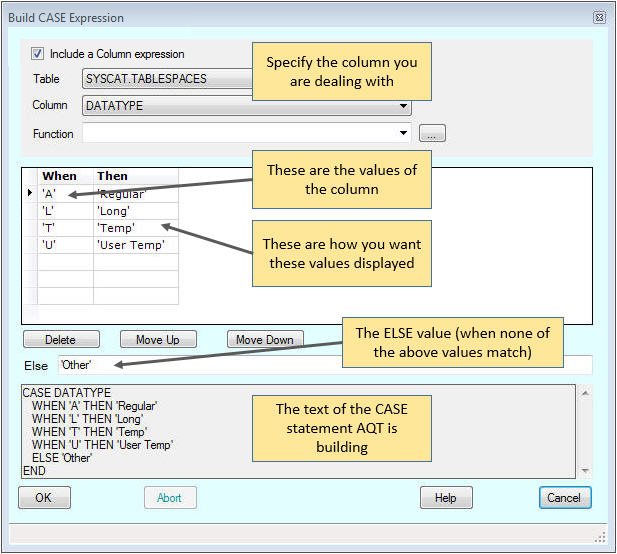
Task: Select the When cell 'U'
Action: pyautogui.click(x=65, y=245)
